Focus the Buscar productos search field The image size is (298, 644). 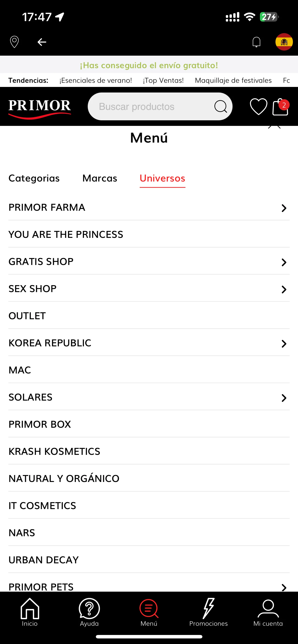point(160,106)
